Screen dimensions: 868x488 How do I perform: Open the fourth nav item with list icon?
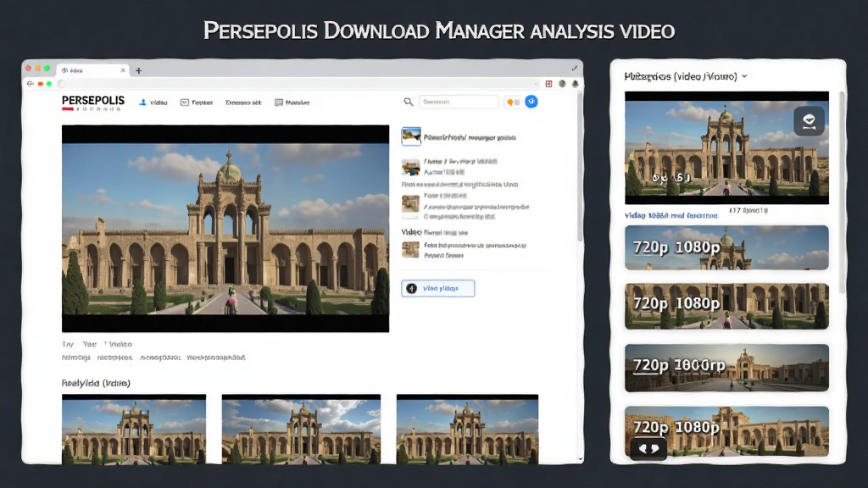[x=292, y=103]
